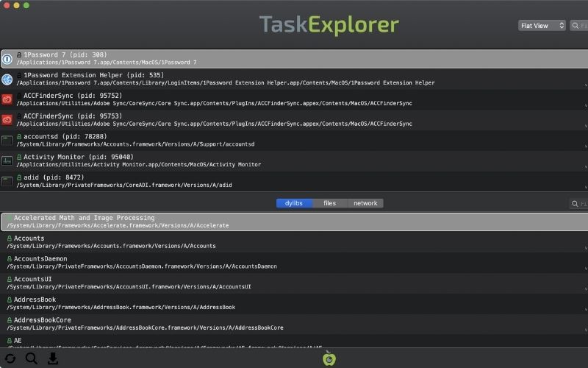Switch to the files tab

point(329,203)
